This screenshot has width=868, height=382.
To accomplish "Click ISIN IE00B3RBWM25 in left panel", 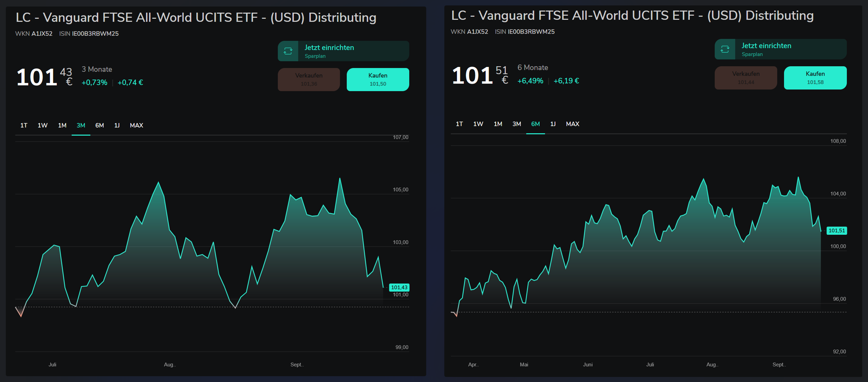I will [95, 34].
